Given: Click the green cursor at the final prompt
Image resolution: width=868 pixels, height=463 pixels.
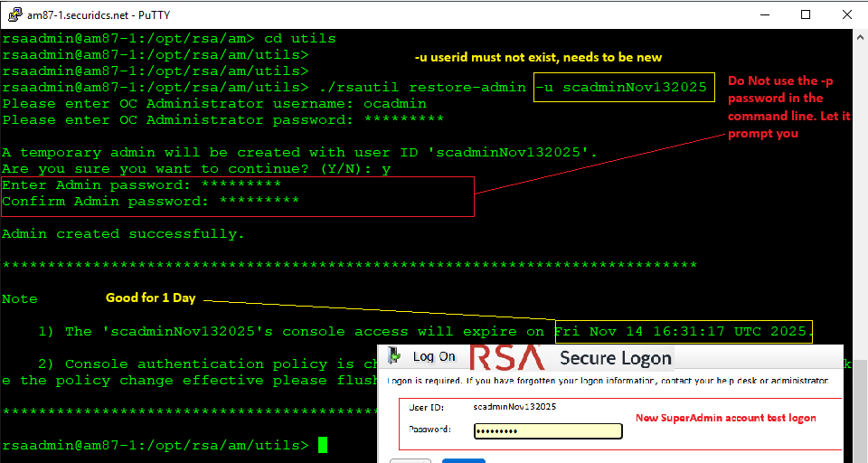Looking at the screenshot, I should (323, 445).
